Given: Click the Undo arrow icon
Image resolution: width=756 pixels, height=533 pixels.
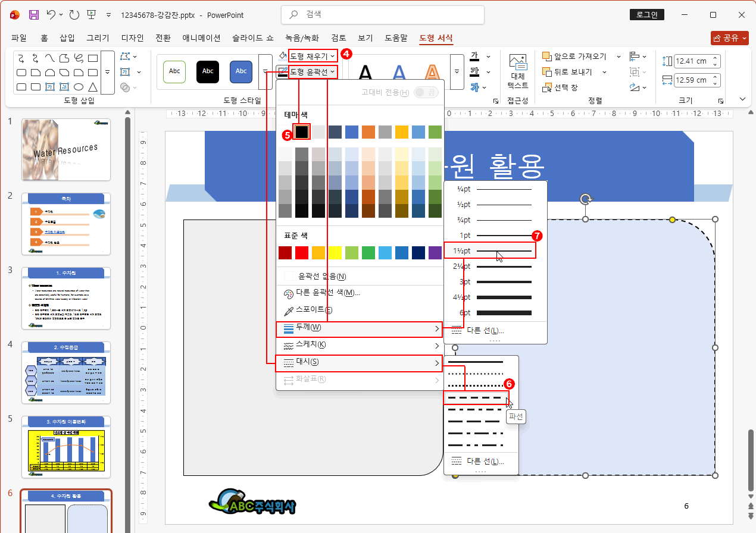Looking at the screenshot, I should pyautogui.click(x=51, y=15).
